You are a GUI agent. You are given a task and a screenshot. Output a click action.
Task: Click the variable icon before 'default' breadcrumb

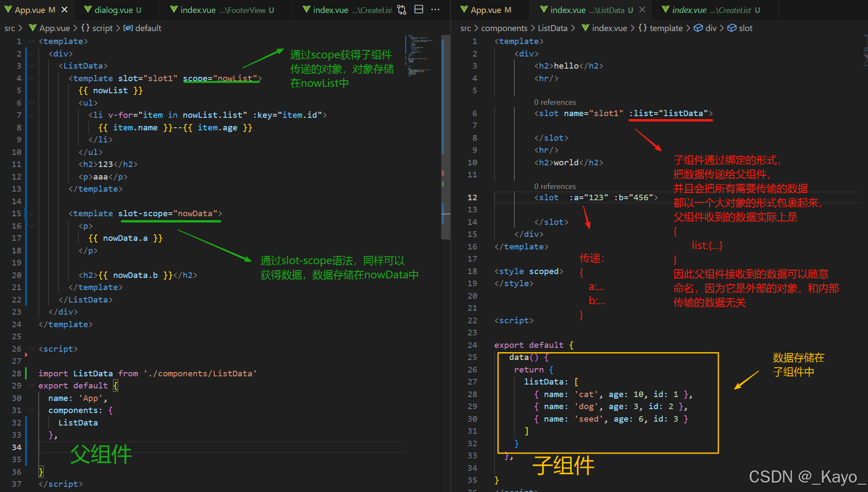coord(128,28)
